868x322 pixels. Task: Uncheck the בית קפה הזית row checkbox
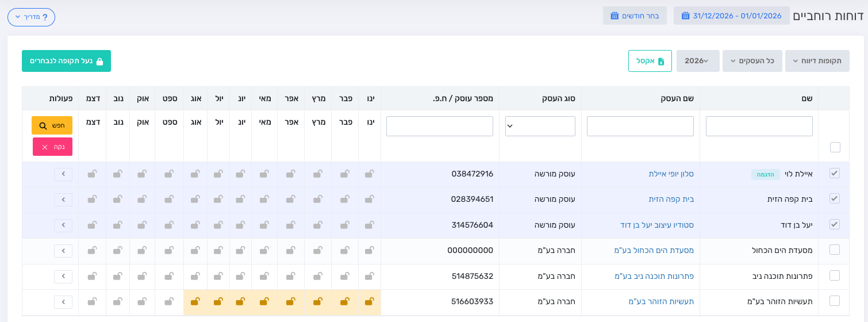(835, 198)
